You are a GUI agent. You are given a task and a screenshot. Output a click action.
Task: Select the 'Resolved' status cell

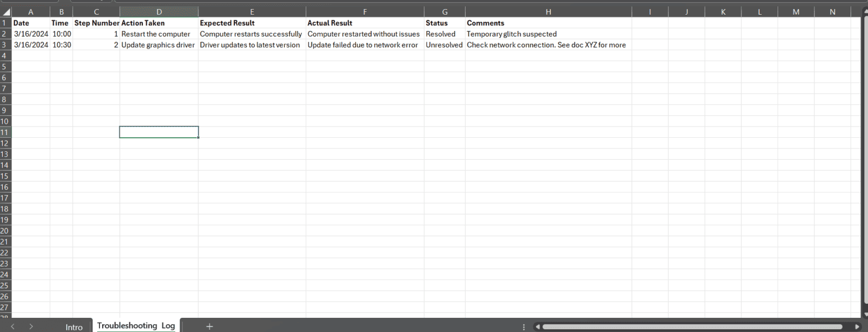[x=444, y=34]
